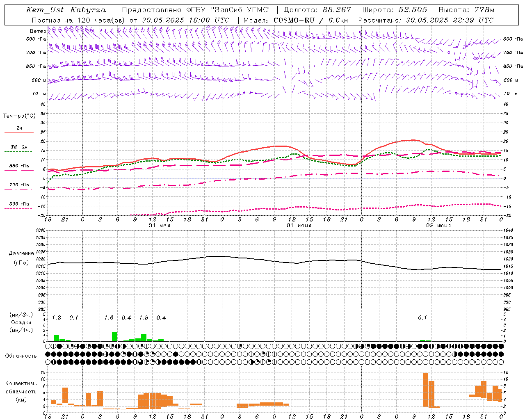Click the date label 02 июня
Image resolution: width=525 pixels, height=420 pixels.
(x=438, y=226)
